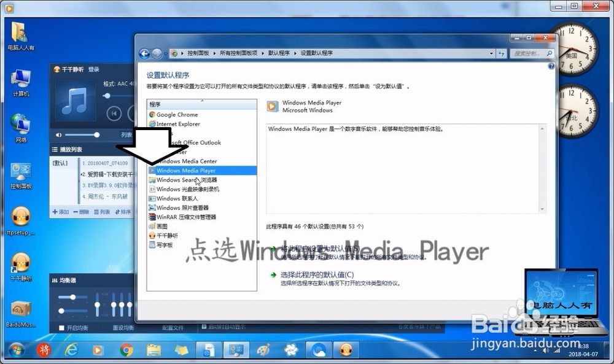
Task: Select Windows 光盘映像刻录机 entry
Action: [x=184, y=190]
